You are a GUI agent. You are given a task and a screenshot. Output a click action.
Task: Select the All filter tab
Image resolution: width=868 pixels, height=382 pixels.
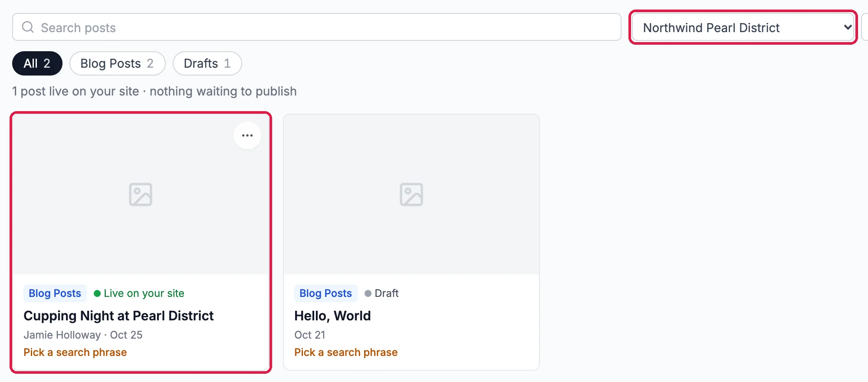(37, 63)
